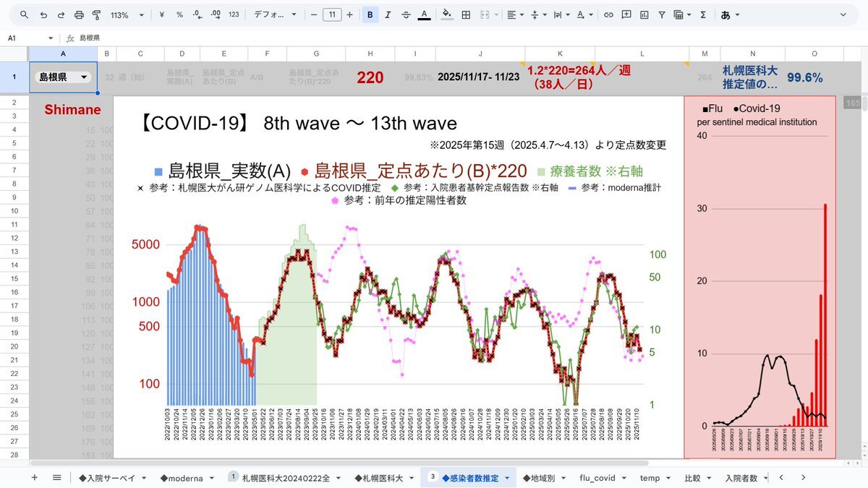
Task: Select row 10 header
Action: coord(14,211)
